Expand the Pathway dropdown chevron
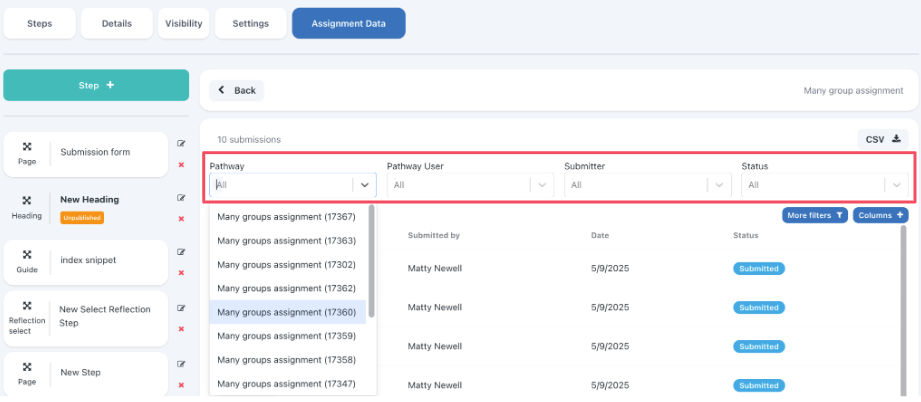 pos(365,185)
